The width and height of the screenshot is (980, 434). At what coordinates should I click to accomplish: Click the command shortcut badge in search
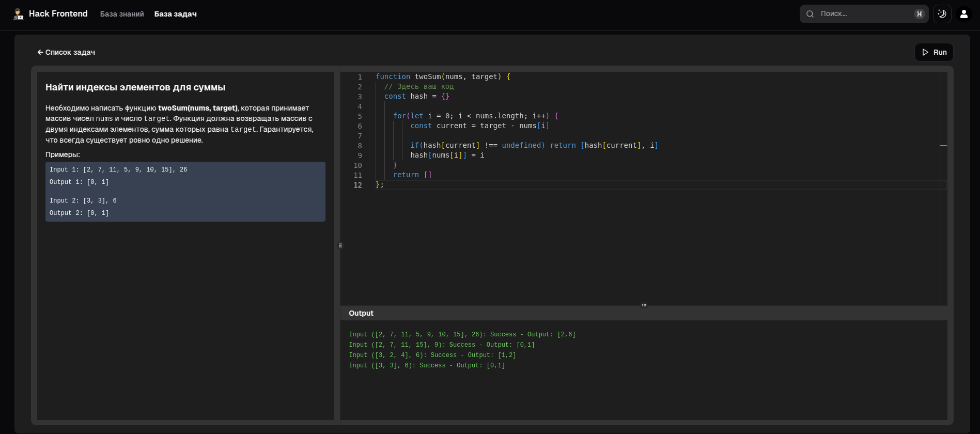[x=919, y=14]
